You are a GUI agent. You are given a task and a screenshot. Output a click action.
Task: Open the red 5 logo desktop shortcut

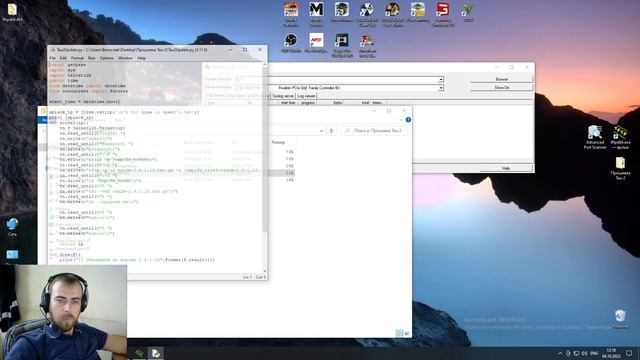tap(443, 13)
